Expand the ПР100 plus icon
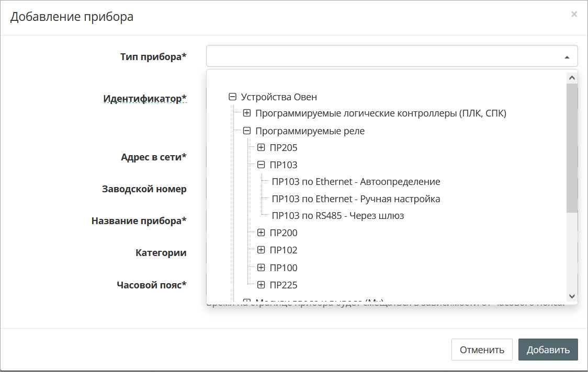The width and height of the screenshot is (588, 372). [x=261, y=268]
